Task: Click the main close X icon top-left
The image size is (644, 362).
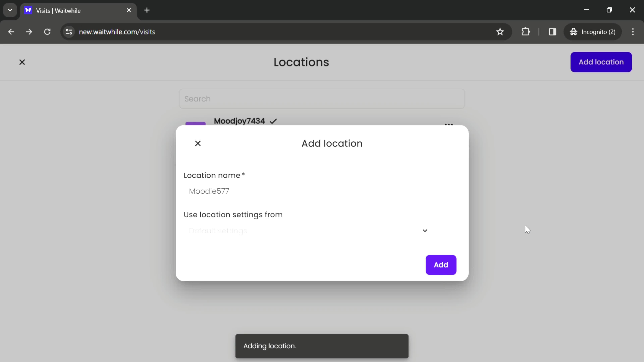Action: point(22,62)
